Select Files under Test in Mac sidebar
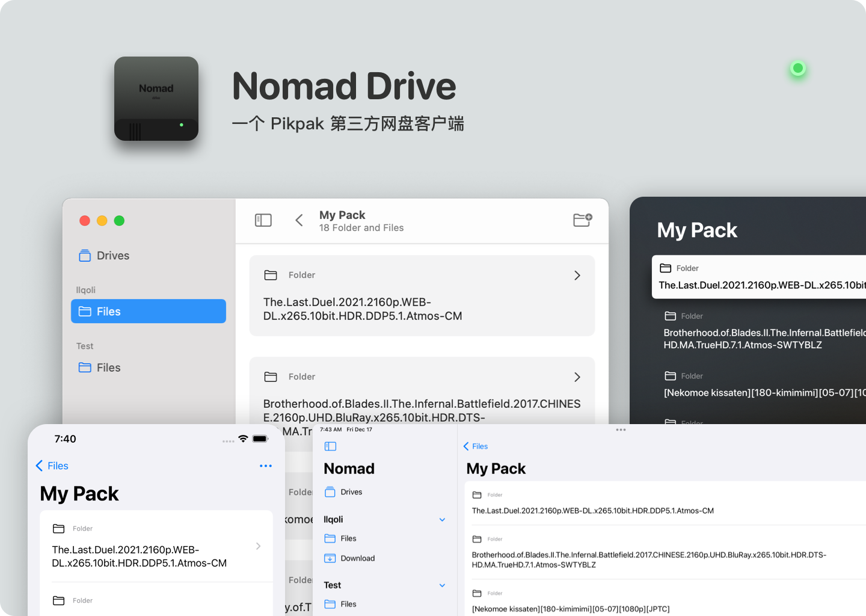The height and width of the screenshot is (616, 866). click(x=100, y=368)
